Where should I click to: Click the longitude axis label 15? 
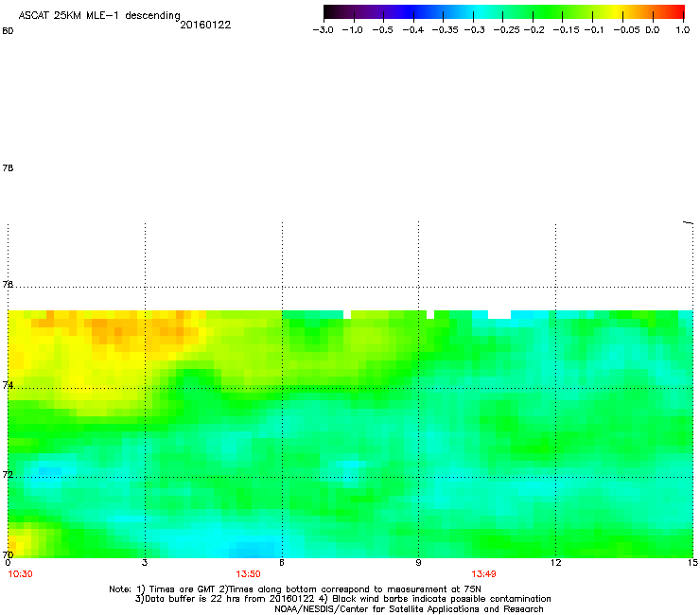pos(692,563)
